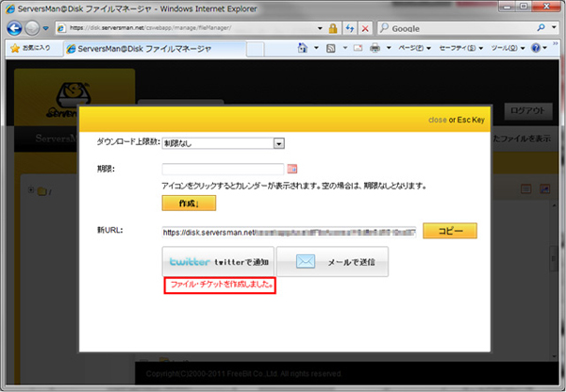Open the ダウンロード上限数 dropdown
Image resolution: width=566 pixels, height=392 pixels.
pos(223,143)
